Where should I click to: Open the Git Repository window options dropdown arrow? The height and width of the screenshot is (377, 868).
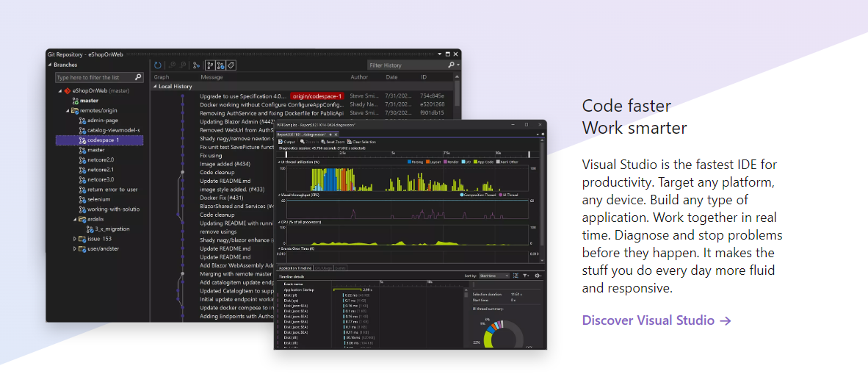coord(440,54)
